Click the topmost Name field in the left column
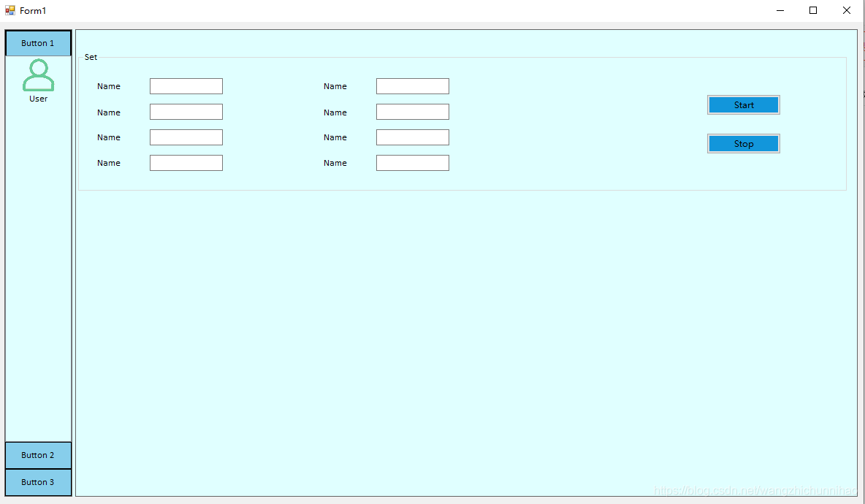865x504 pixels. point(186,85)
